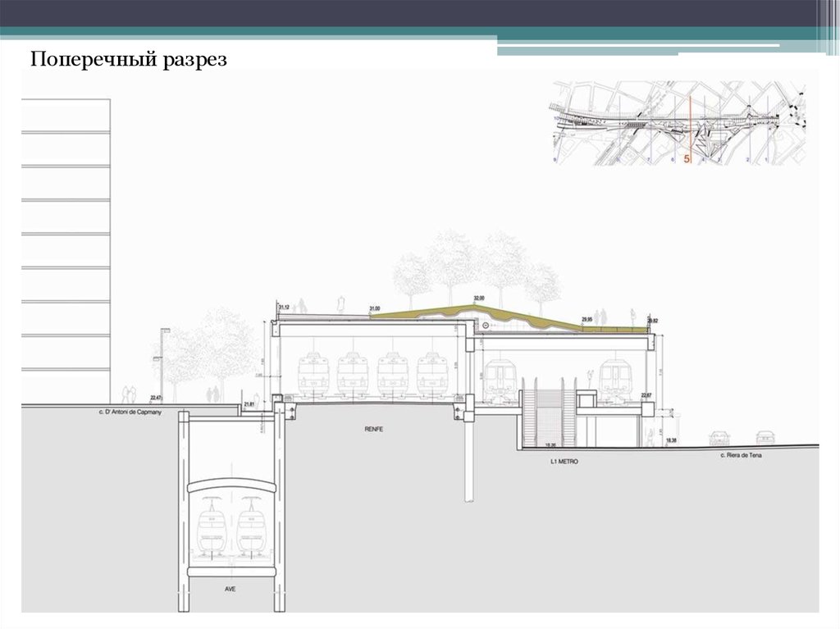Click the RENFE label under the platform
This screenshot has width=840, height=629.
(374, 428)
